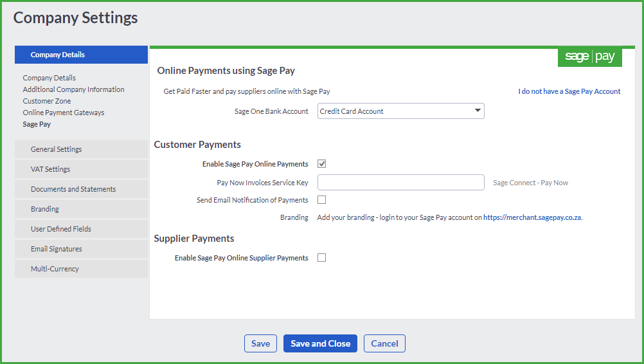The image size is (644, 364).
Task: Open the Sage One Bank Account dropdown
Action: click(x=401, y=111)
